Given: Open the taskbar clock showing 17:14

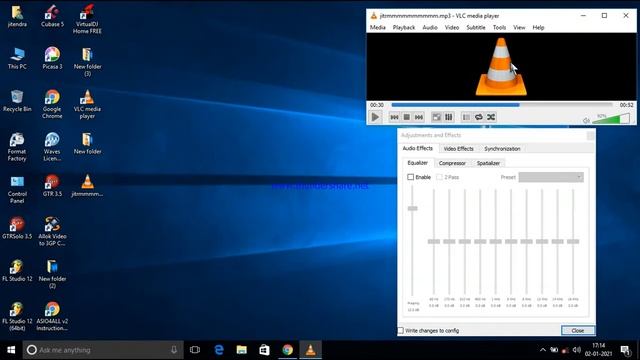Looking at the screenshot, I should tap(598, 350).
